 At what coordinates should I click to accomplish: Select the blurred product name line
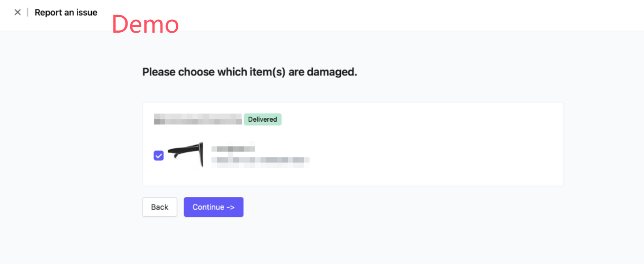(x=233, y=148)
